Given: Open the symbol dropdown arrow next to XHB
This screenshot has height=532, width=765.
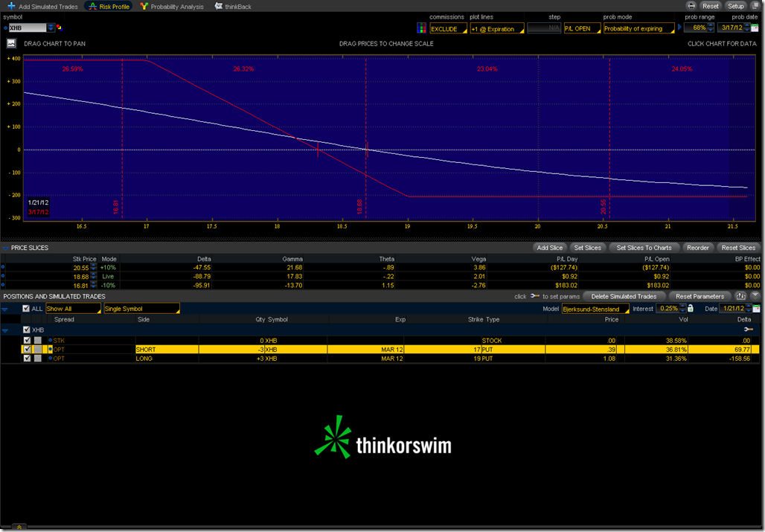Looking at the screenshot, I should pos(51,28).
